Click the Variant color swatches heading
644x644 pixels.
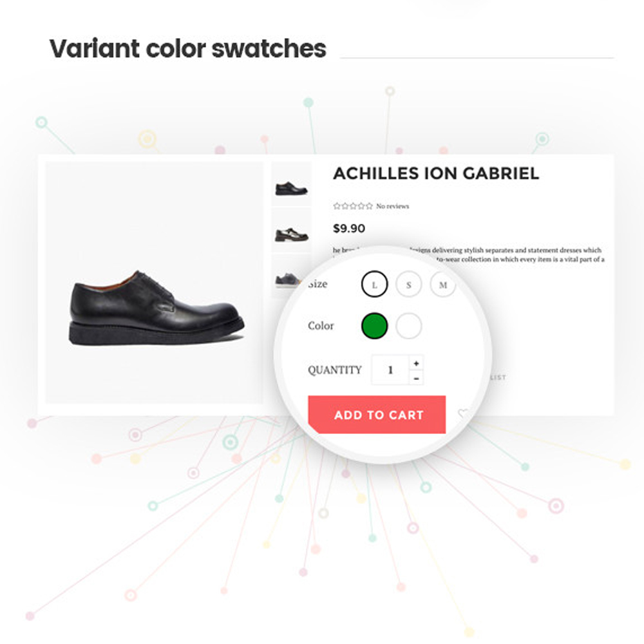(187, 48)
